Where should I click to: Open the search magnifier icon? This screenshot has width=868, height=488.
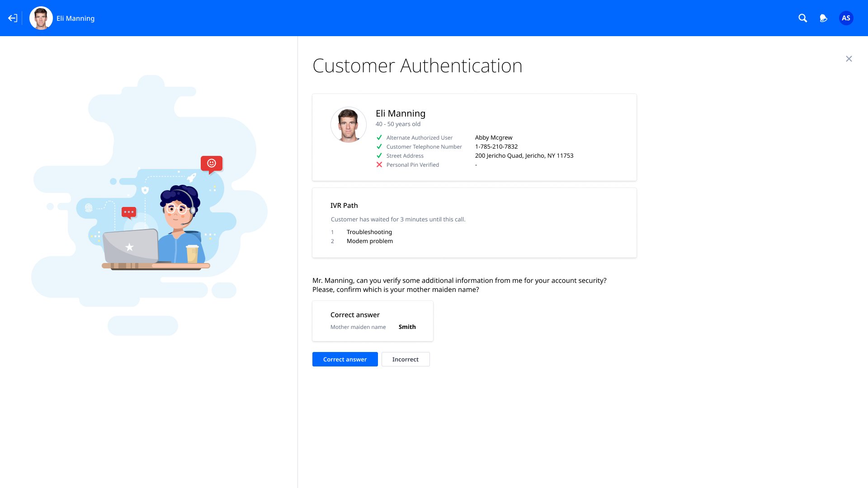(802, 18)
